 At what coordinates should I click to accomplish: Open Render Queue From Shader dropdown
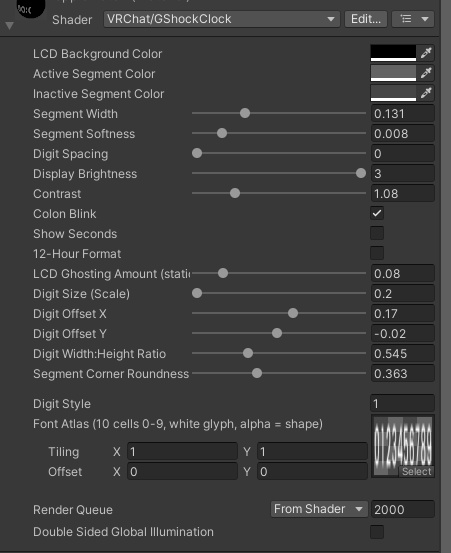(x=319, y=509)
